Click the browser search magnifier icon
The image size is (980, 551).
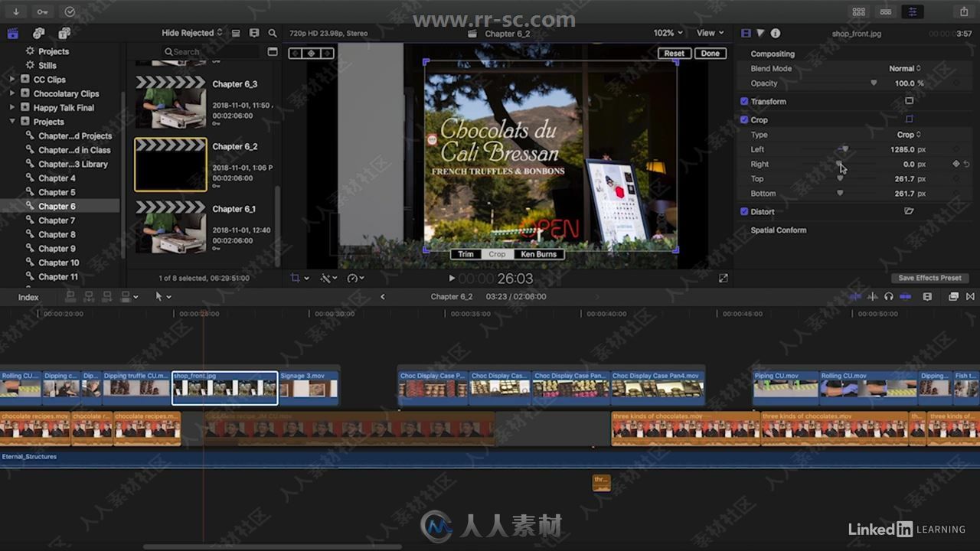(x=273, y=33)
